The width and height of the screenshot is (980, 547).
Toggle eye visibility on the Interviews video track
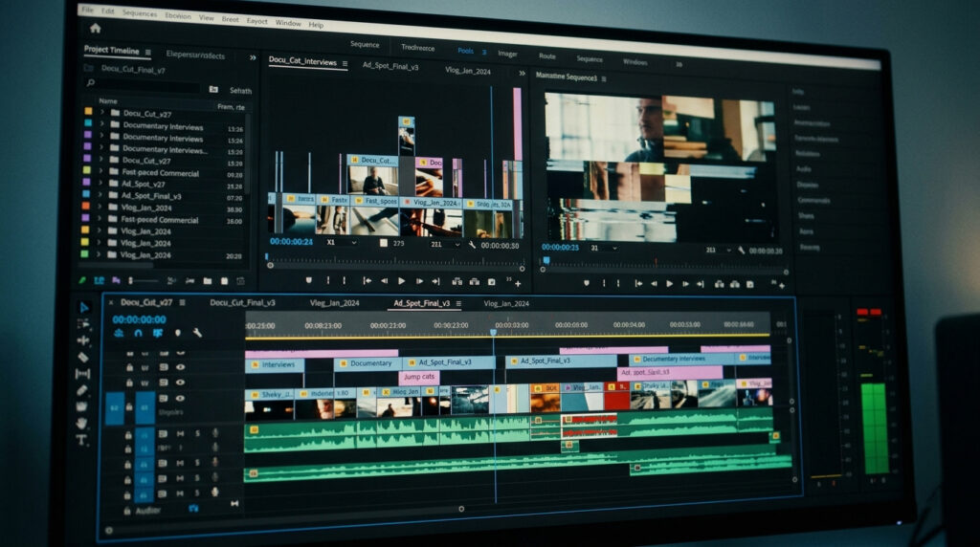[180, 366]
